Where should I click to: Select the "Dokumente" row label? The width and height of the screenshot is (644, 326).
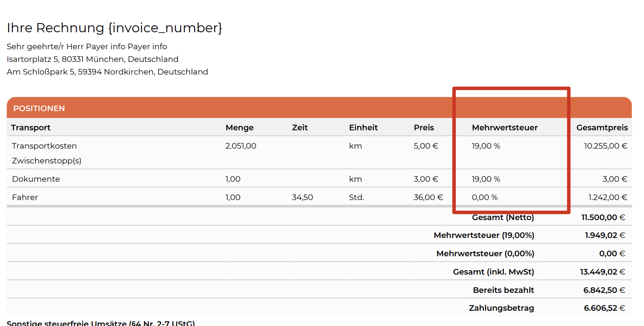pyautogui.click(x=36, y=179)
